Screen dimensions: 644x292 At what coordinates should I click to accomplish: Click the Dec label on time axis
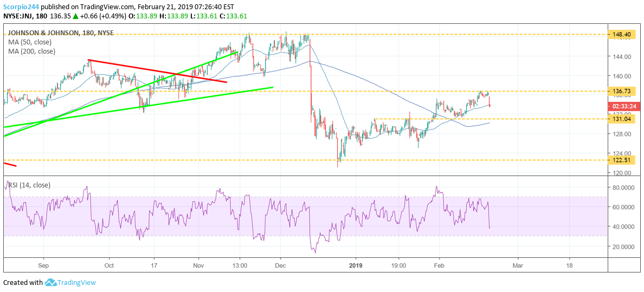click(280, 266)
